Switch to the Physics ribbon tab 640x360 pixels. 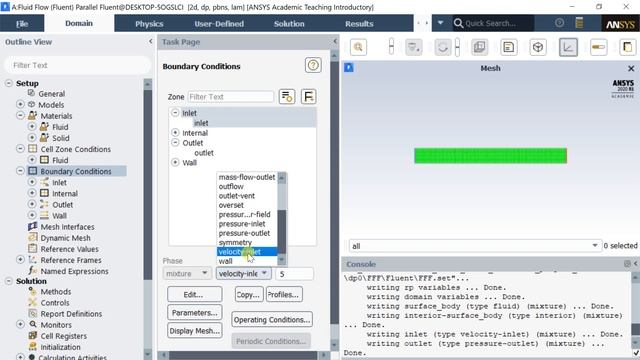click(x=149, y=24)
